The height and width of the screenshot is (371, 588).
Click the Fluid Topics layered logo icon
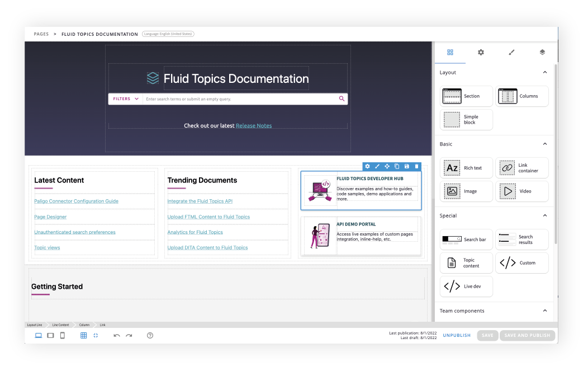click(153, 78)
